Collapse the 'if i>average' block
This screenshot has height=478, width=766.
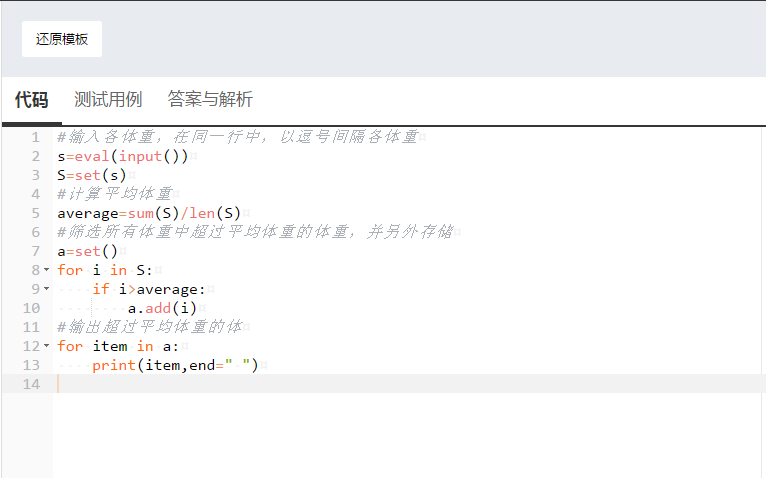pyautogui.click(x=47, y=290)
